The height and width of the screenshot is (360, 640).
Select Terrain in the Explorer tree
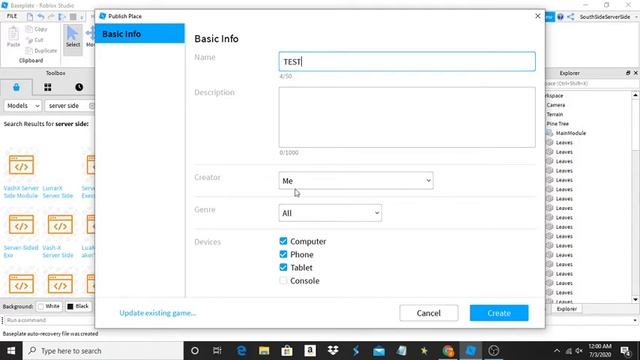tap(555, 114)
